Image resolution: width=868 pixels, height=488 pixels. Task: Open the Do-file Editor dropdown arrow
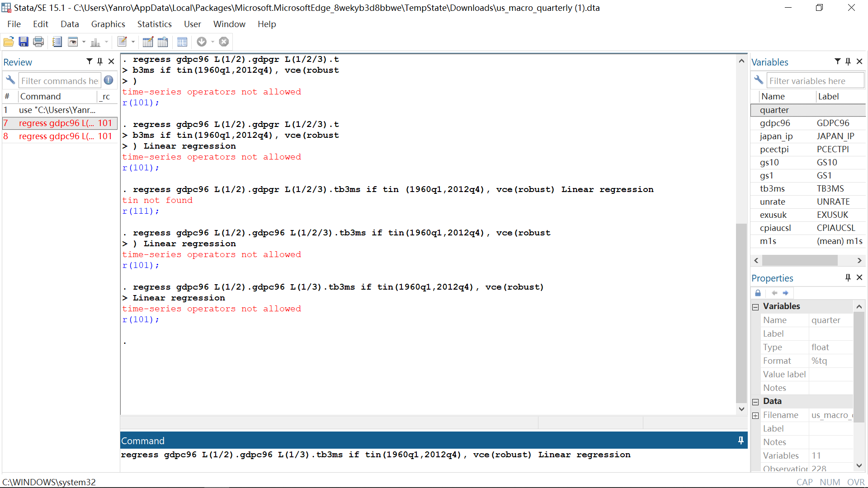pos(133,42)
